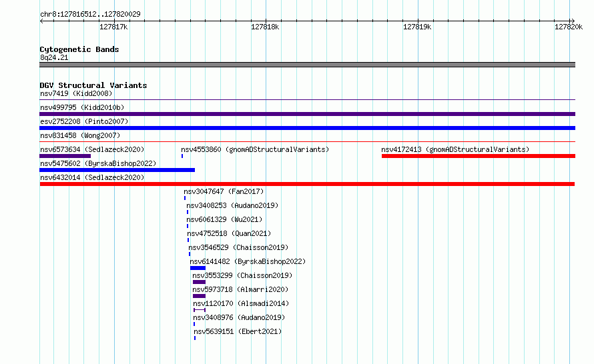Select the nsv5973718 purple variant bar
The width and height of the screenshot is (594, 364).
click(x=200, y=296)
